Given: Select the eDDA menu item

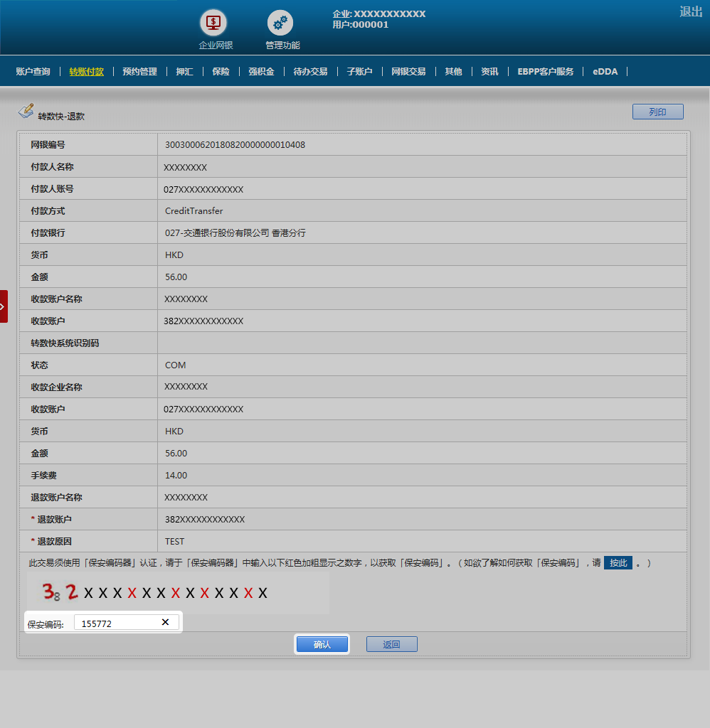Looking at the screenshot, I should click(x=605, y=72).
